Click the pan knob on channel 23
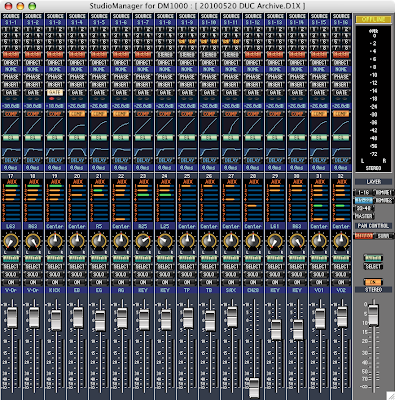Viewport: 395px width, 400px height. pos(143,240)
